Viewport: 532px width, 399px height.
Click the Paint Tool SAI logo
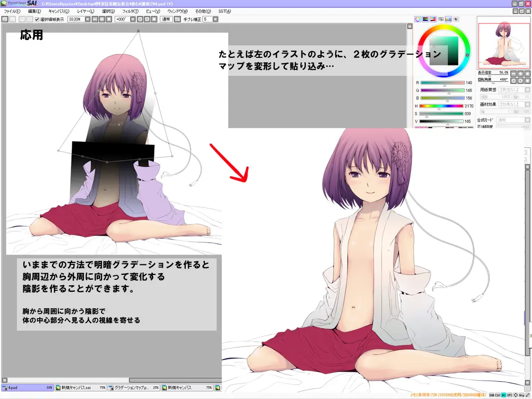coord(19,3)
